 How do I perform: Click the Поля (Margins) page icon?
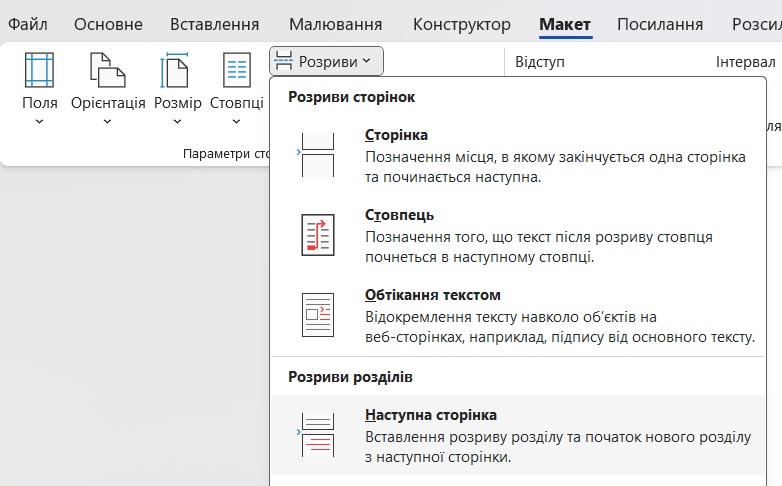tap(39, 71)
